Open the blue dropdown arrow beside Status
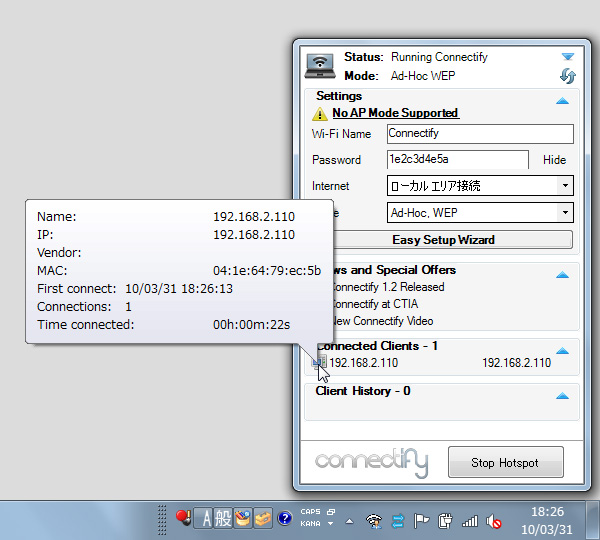This screenshot has height=540, width=600. pyautogui.click(x=568, y=57)
